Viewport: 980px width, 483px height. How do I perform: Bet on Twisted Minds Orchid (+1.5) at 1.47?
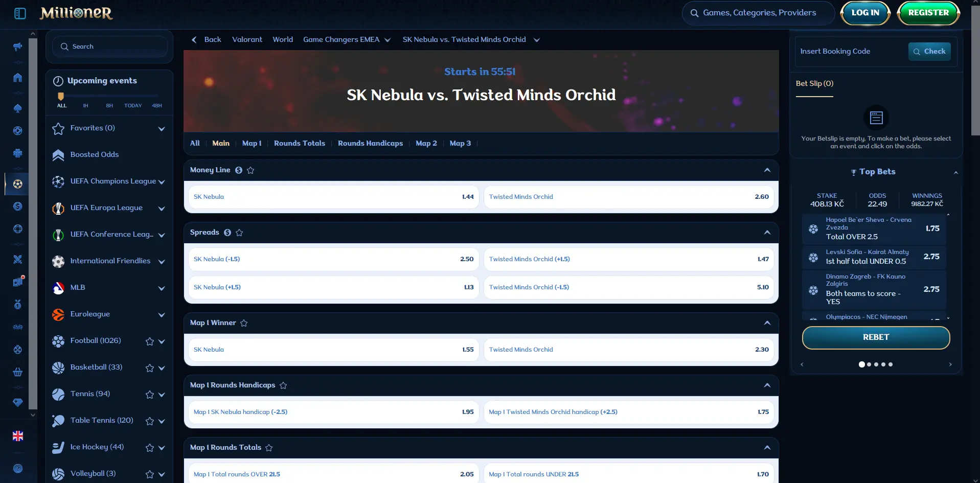[x=629, y=259]
